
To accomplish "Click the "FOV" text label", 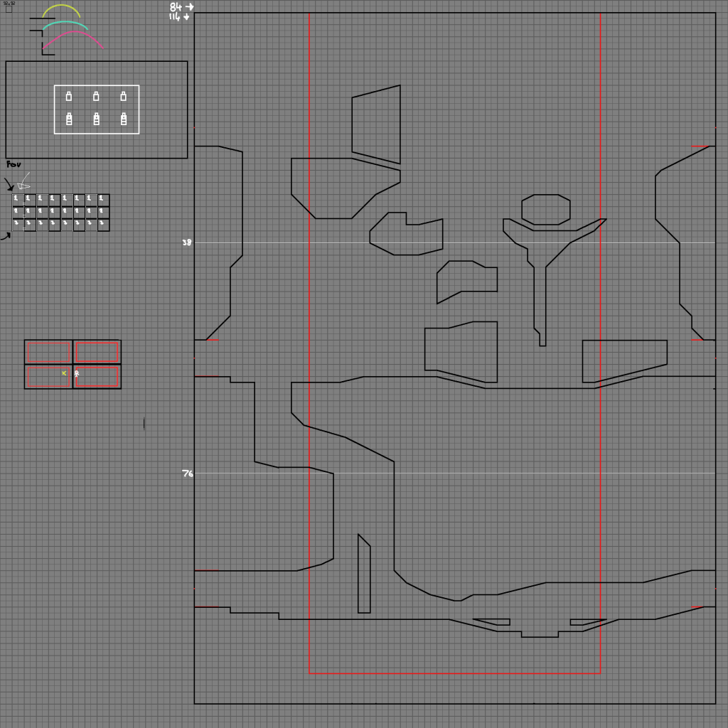I will point(14,164).
